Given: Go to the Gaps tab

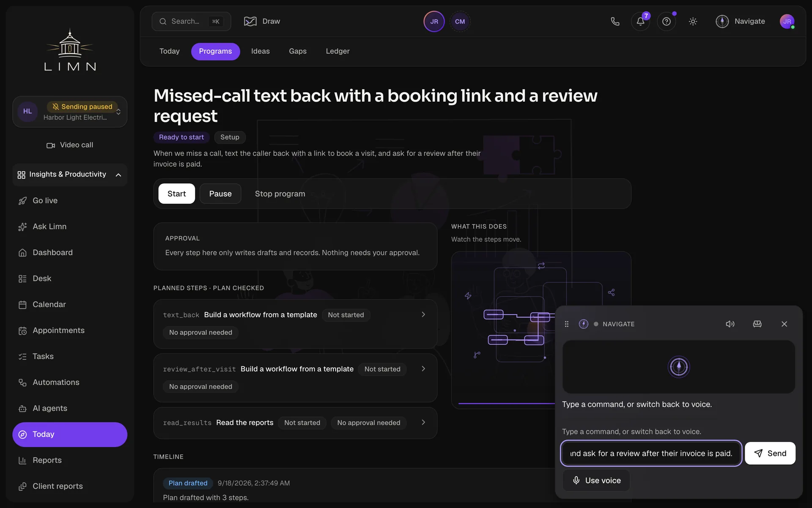Looking at the screenshot, I should (x=298, y=51).
